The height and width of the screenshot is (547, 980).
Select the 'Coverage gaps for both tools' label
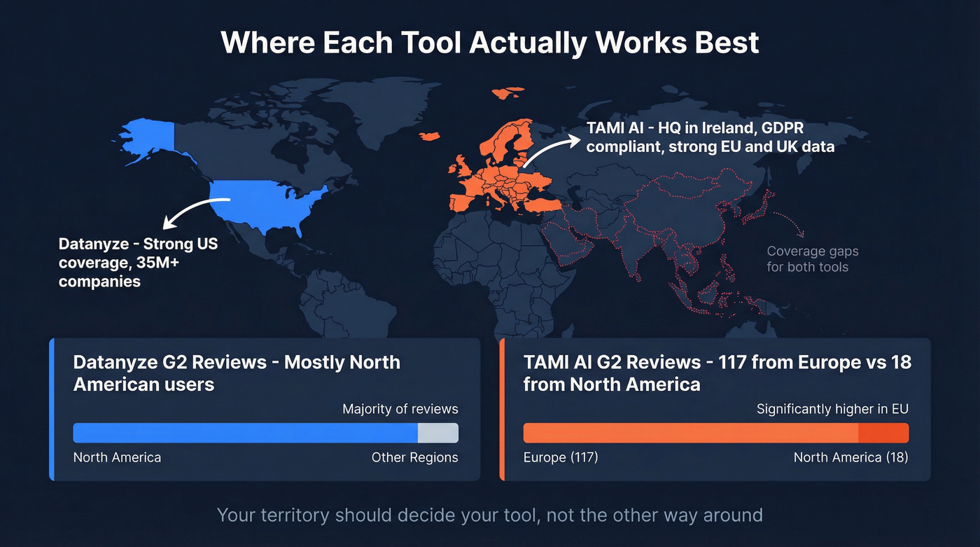point(812,258)
